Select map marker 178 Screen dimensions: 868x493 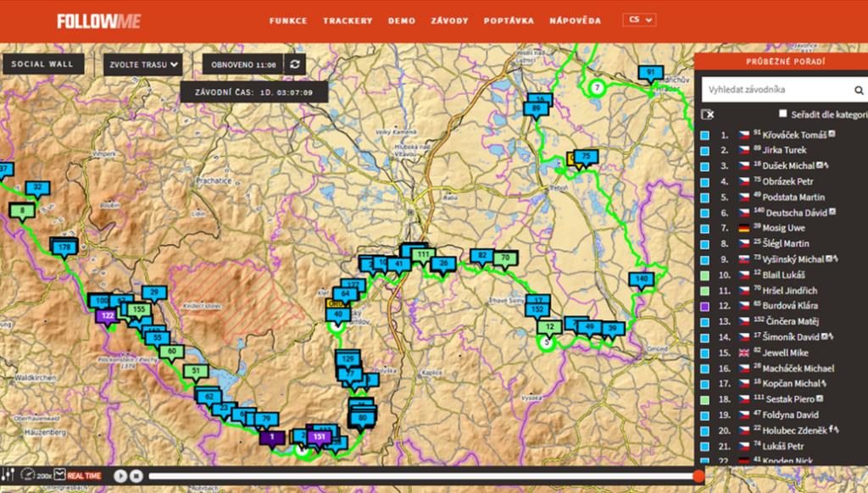64,248
